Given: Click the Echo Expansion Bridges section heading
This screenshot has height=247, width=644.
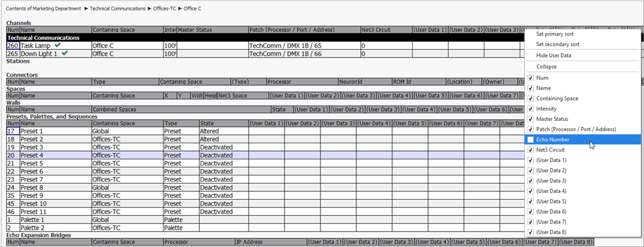Looking at the screenshot, I should click(38, 235).
